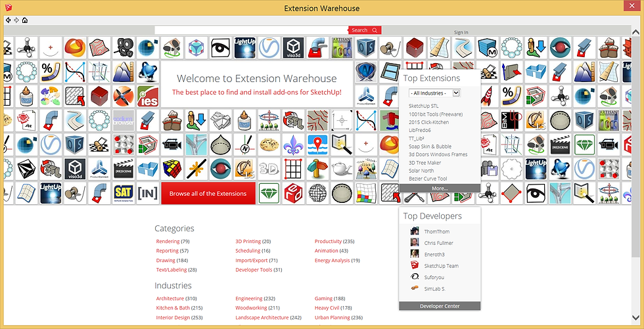Click the scrollbar down arrow
Screen dimensions: 644x329
[637, 317]
